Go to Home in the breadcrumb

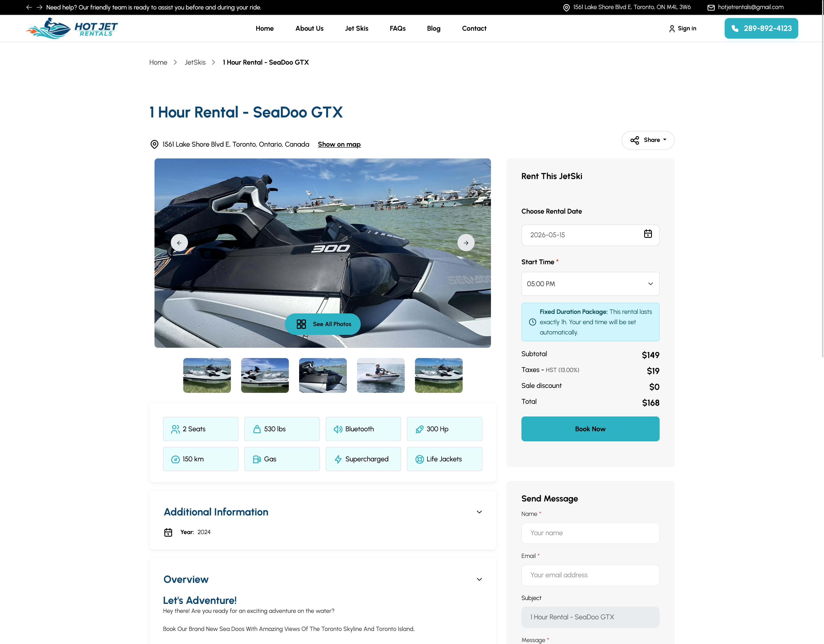pyautogui.click(x=158, y=62)
